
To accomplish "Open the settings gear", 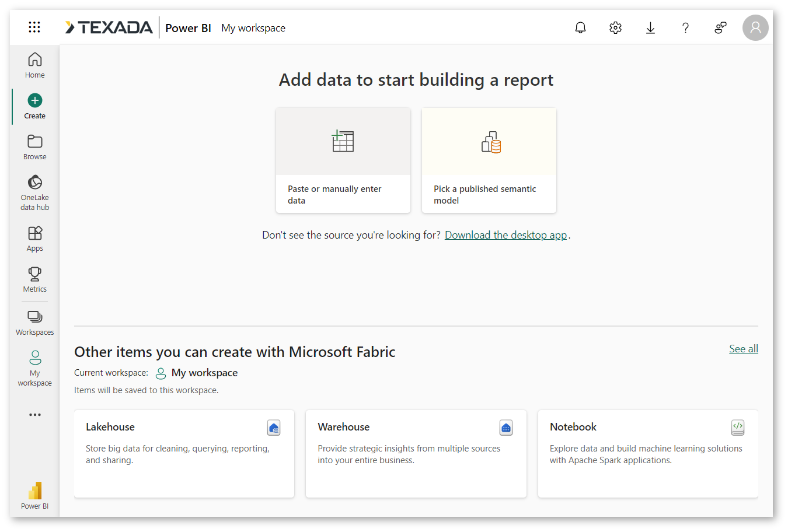I will [x=615, y=27].
